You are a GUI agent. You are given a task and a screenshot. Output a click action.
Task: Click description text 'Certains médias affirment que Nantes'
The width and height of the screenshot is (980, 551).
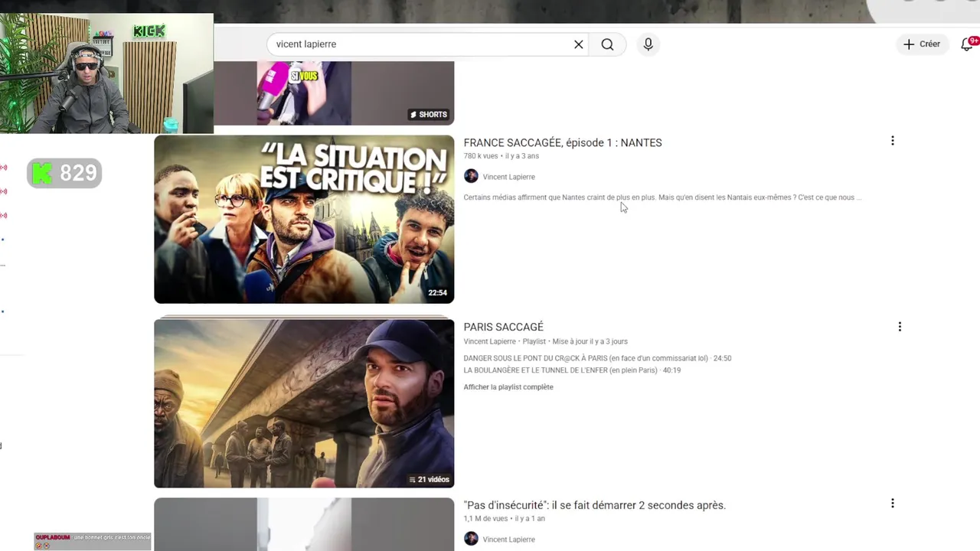tap(662, 197)
